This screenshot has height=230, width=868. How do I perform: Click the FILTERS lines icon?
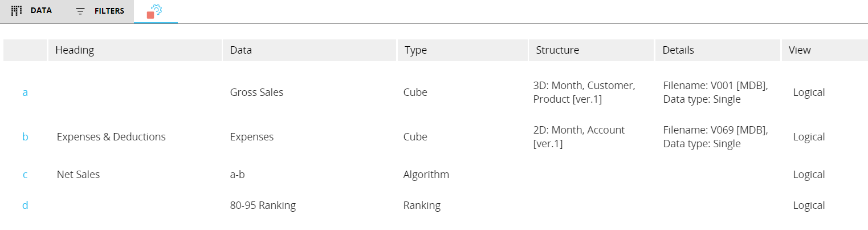pyautogui.click(x=80, y=11)
